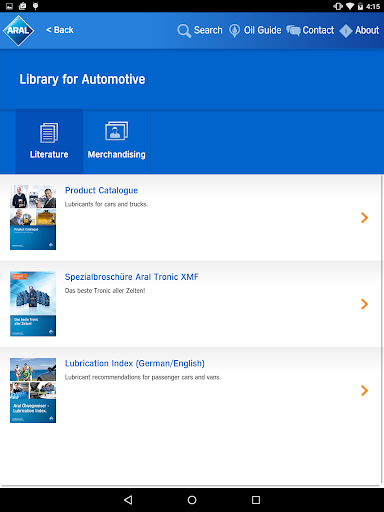Open About via info diamond icon
The height and width of the screenshot is (512, 384).
point(346,31)
